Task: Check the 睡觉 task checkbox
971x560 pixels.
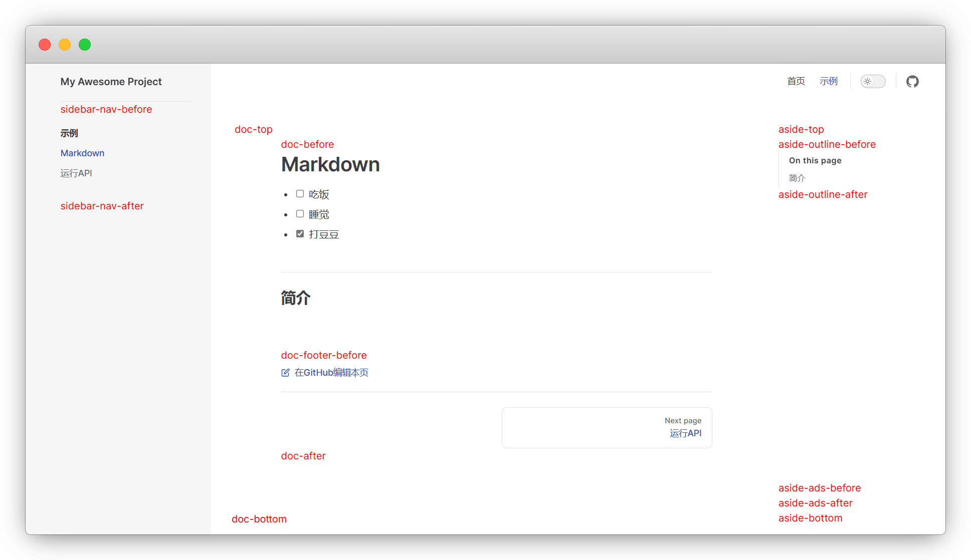Action: (x=300, y=214)
